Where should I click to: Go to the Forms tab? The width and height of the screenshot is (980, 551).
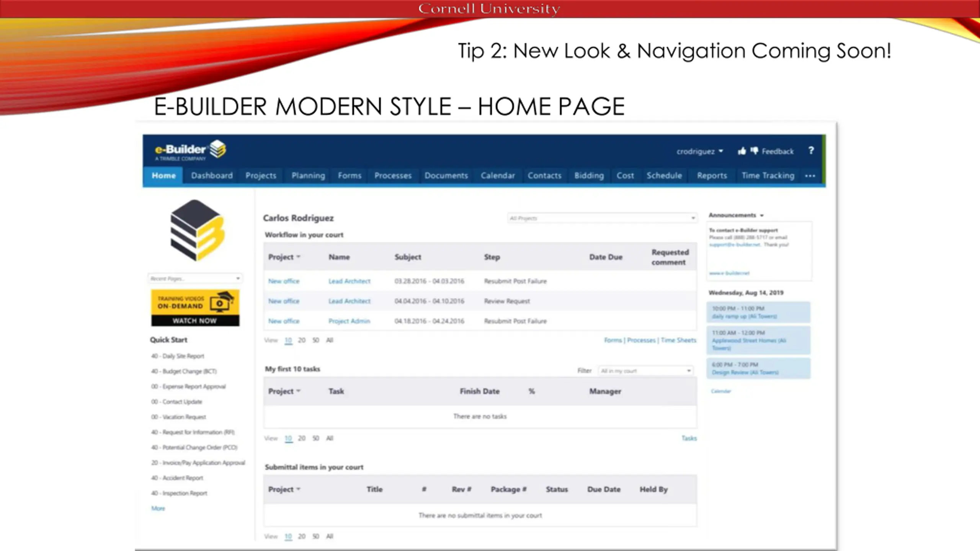(x=350, y=176)
